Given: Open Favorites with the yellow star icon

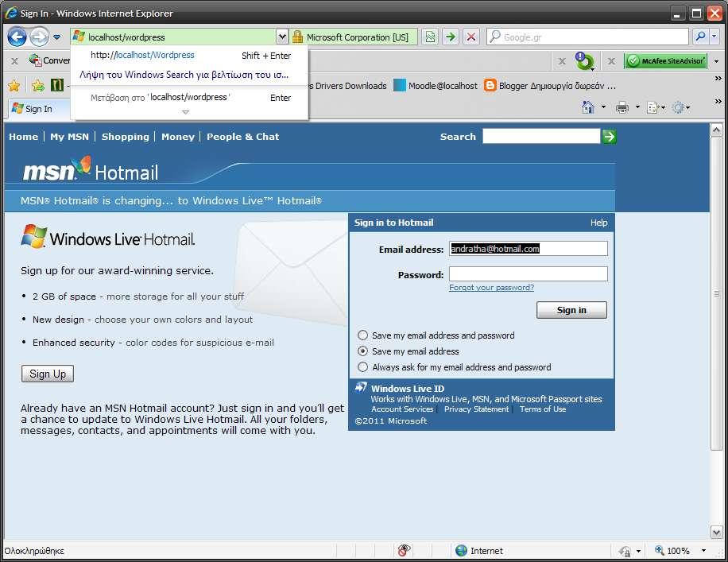Looking at the screenshot, I should coord(14,86).
